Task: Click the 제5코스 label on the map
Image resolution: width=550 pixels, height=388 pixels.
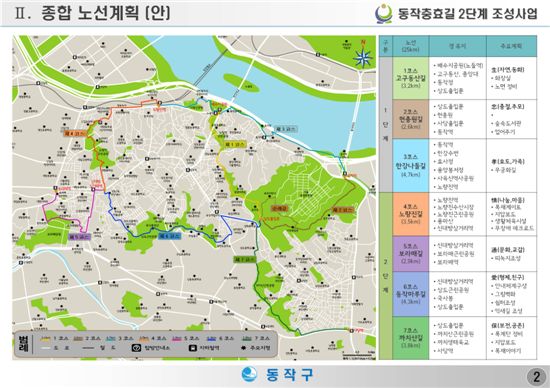Action: 80,236
